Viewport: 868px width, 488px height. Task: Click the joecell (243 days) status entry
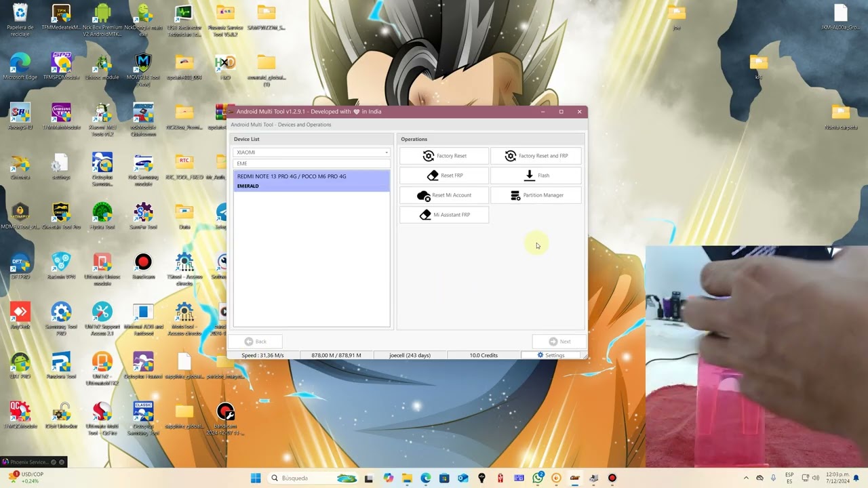pyautogui.click(x=410, y=355)
